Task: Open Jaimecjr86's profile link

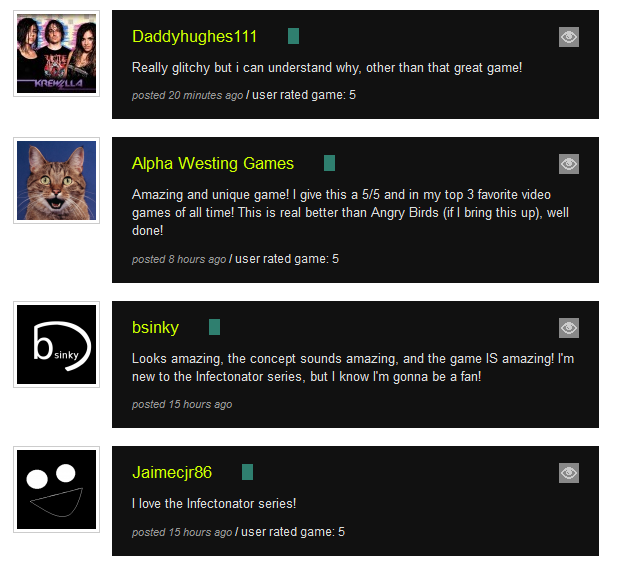Action: pyautogui.click(x=172, y=472)
